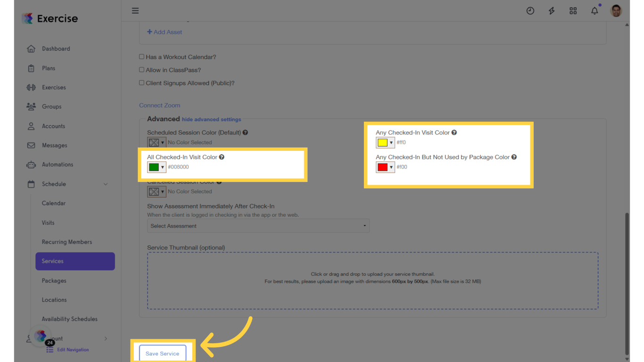Click the page vertical scrollbar
644x362 pixels.
click(627, 283)
